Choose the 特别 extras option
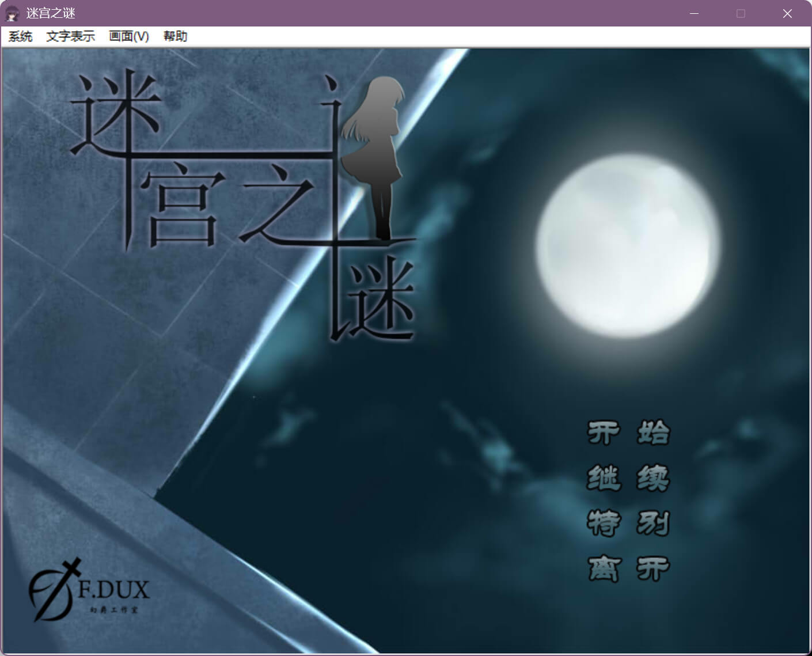 coord(629,523)
